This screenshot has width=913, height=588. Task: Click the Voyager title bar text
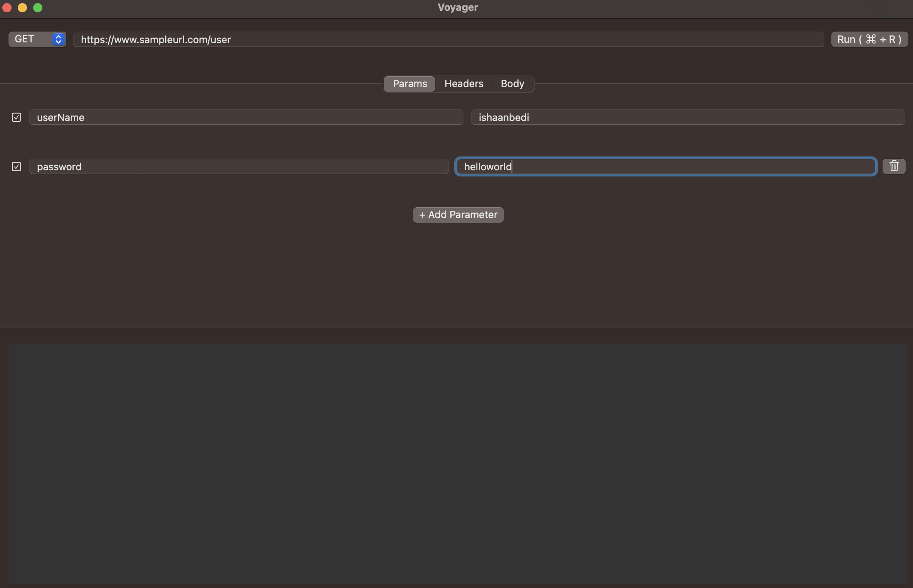click(458, 8)
